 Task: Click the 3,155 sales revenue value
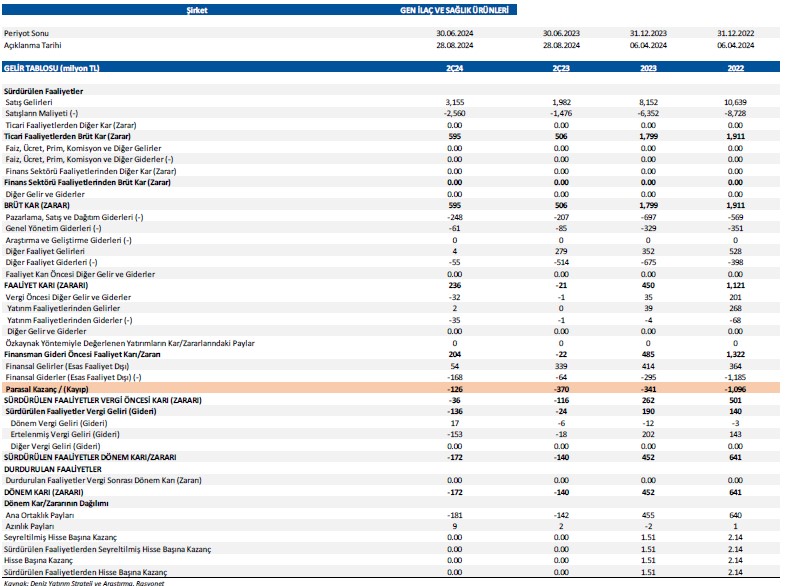453,102
